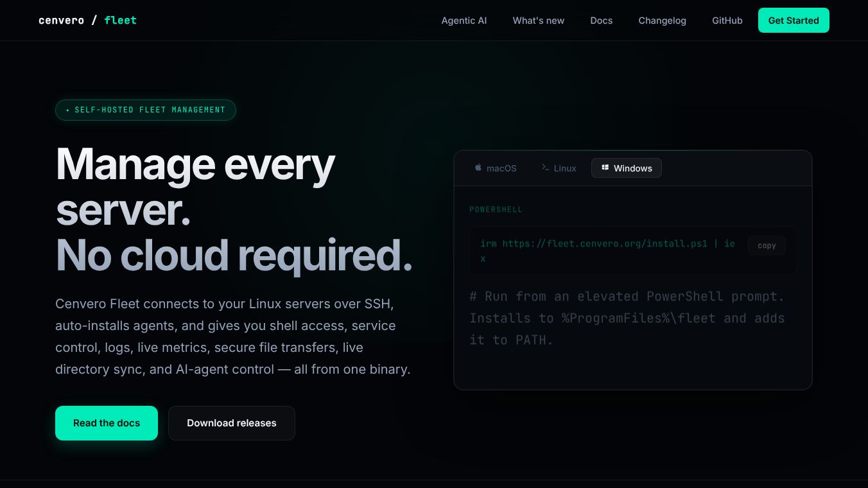
Task: Click the Download releases button
Action: click(232, 423)
